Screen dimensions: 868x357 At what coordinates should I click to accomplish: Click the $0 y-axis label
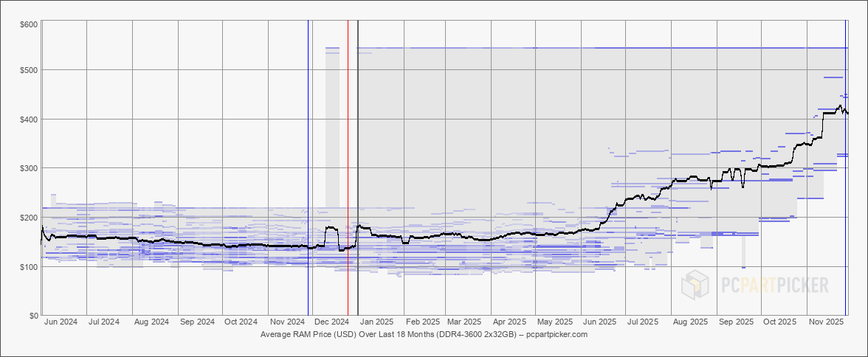pos(33,316)
